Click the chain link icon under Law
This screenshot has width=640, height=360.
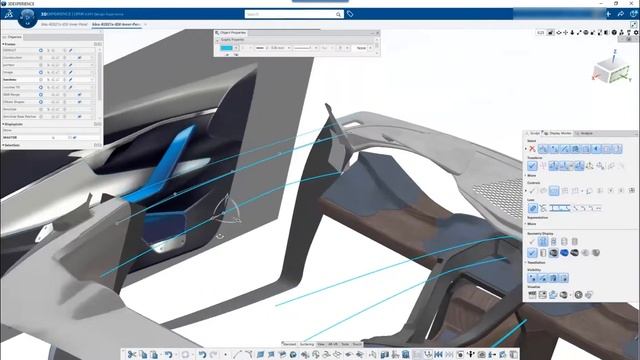[x=533, y=208]
